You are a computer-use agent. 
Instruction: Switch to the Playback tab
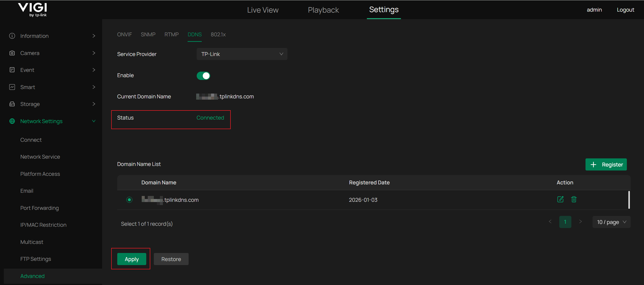coord(323,10)
